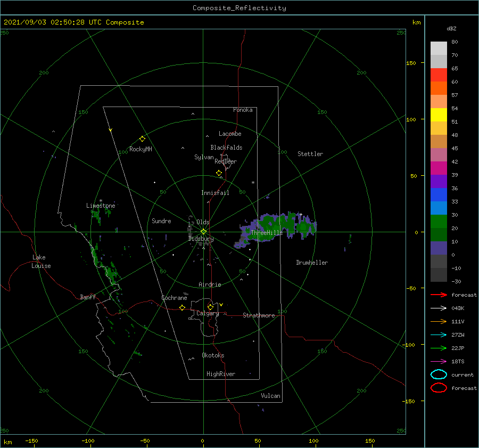Viewport: 479px width, 448px height.
Task: Click the Composite_Reflectivity title
Action: coord(240,8)
